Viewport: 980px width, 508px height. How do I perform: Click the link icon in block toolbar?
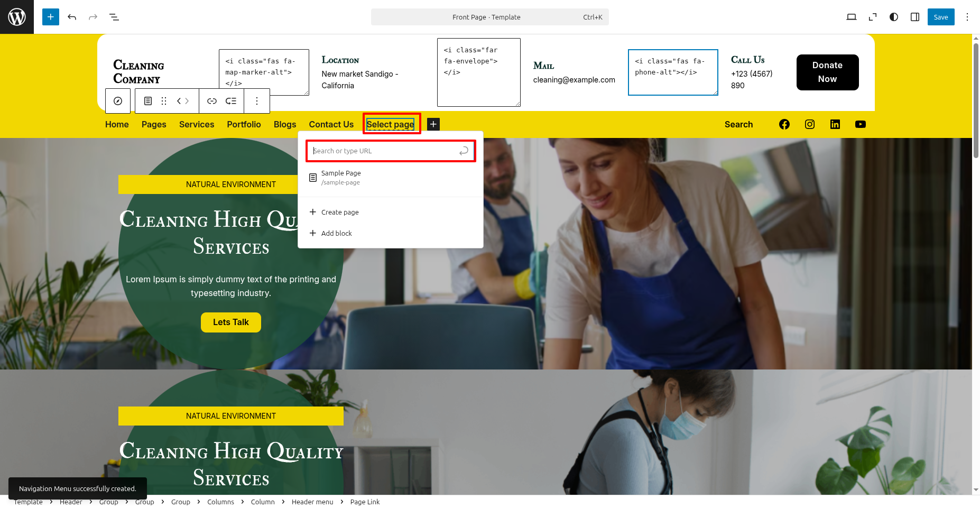click(x=212, y=101)
